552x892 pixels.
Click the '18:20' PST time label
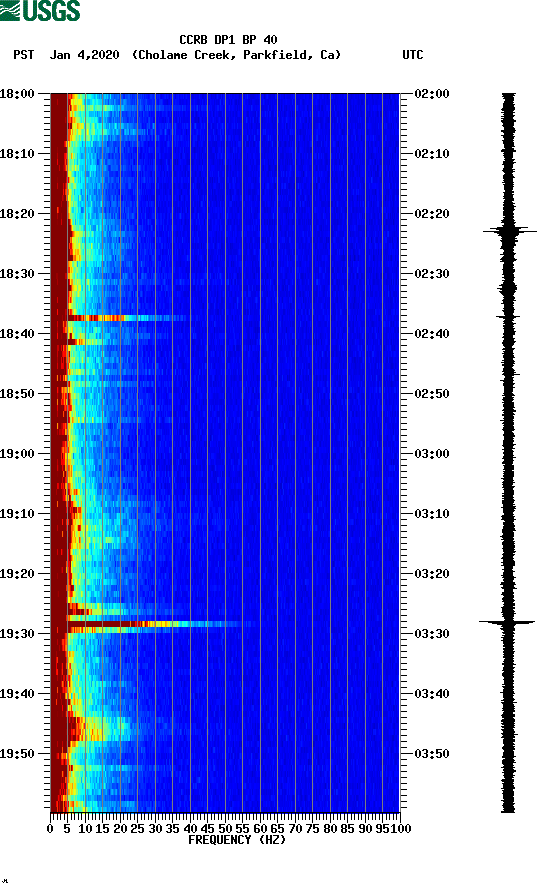click(17, 213)
